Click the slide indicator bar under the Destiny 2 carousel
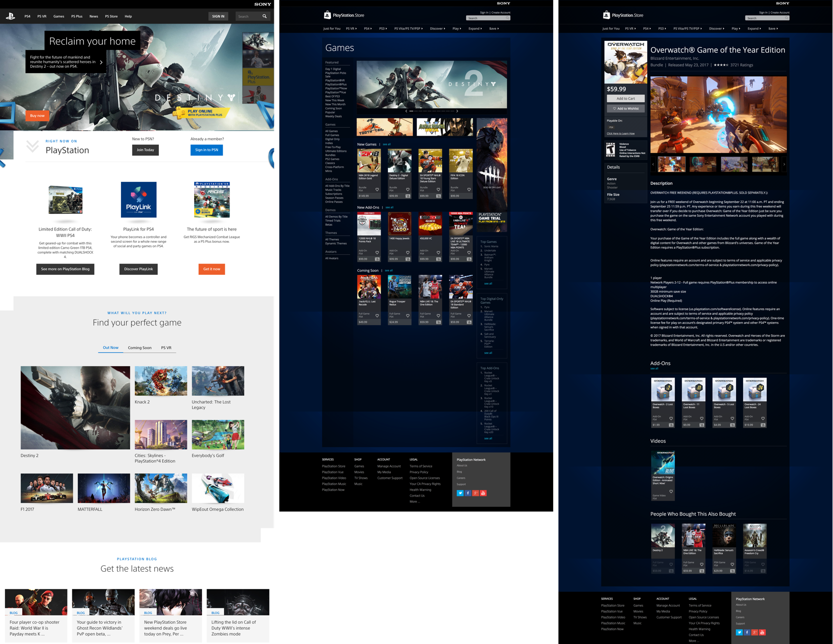Screen dimensions: 833x644 [432, 111]
